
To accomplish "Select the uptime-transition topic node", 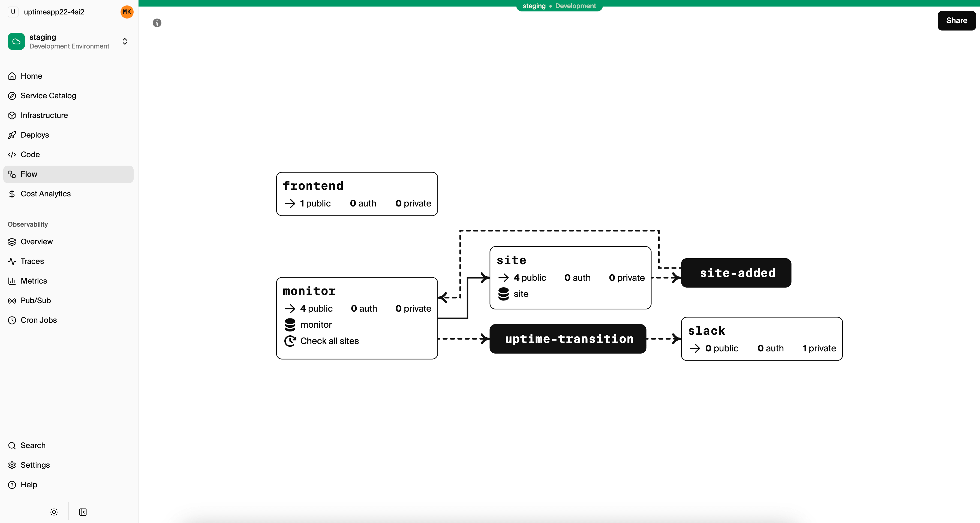I will (568, 339).
